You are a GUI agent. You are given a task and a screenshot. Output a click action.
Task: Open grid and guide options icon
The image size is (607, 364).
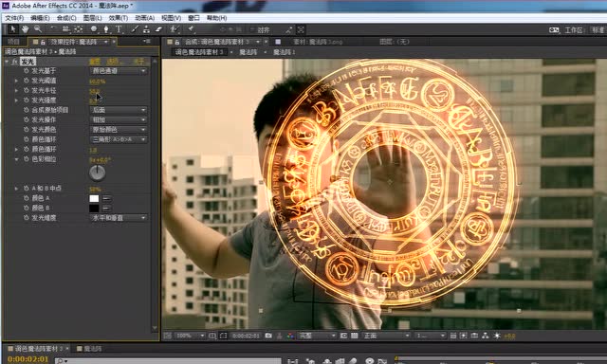(212, 336)
